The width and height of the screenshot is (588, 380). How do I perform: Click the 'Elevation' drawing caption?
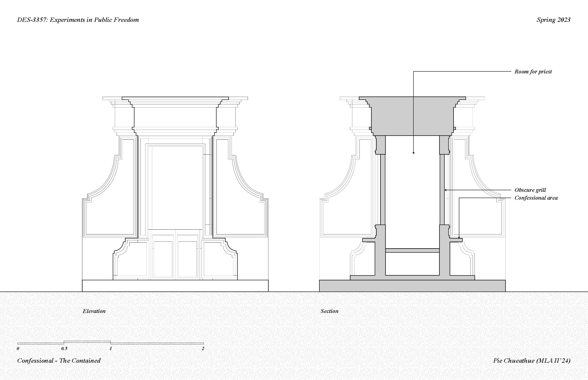click(94, 311)
